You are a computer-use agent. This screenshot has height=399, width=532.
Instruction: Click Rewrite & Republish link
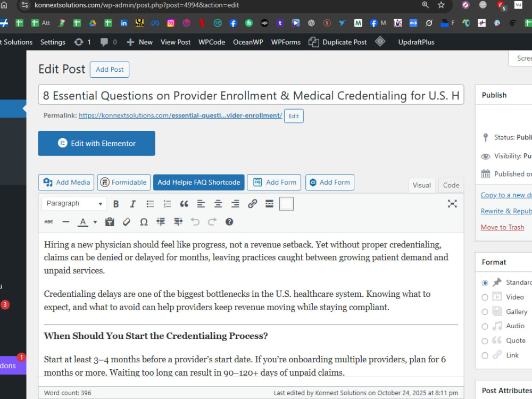506,211
